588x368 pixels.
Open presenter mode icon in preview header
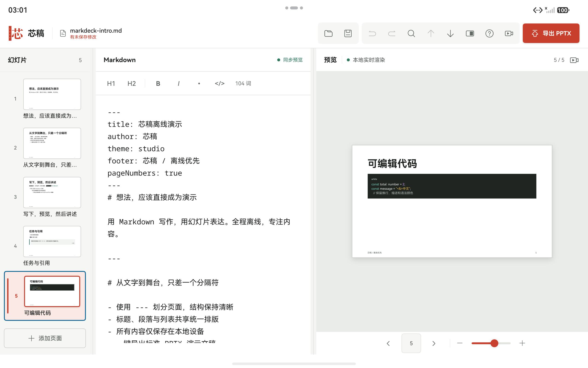tap(574, 60)
